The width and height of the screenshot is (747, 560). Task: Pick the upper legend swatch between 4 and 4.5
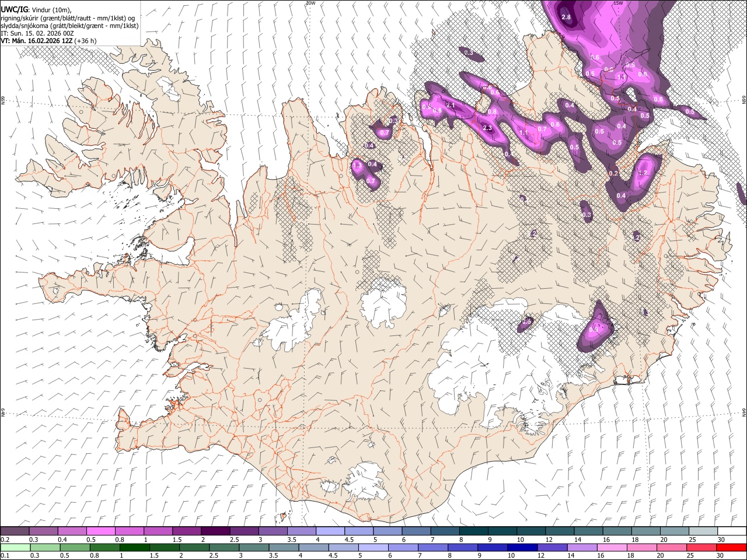point(330,531)
